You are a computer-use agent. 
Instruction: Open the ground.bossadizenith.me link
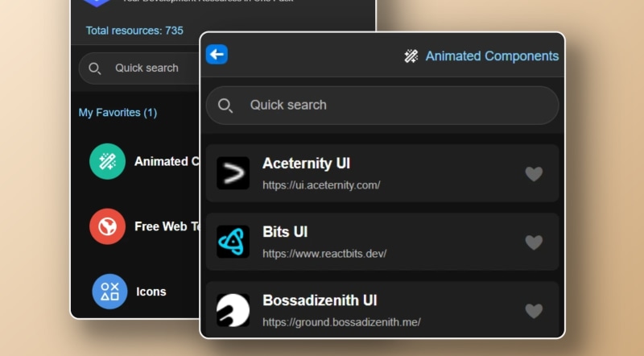pyautogui.click(x=341, y=322)
